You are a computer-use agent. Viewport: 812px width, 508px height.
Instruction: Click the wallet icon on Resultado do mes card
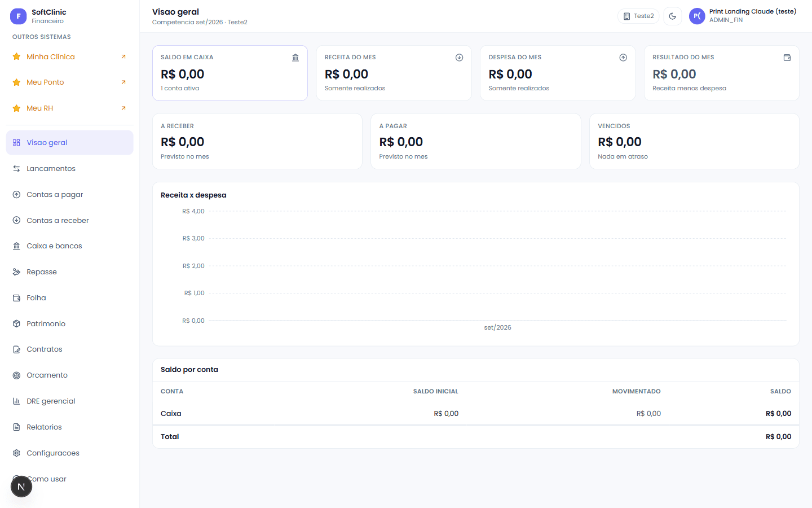pyautogui.click(x=787, y=58)
